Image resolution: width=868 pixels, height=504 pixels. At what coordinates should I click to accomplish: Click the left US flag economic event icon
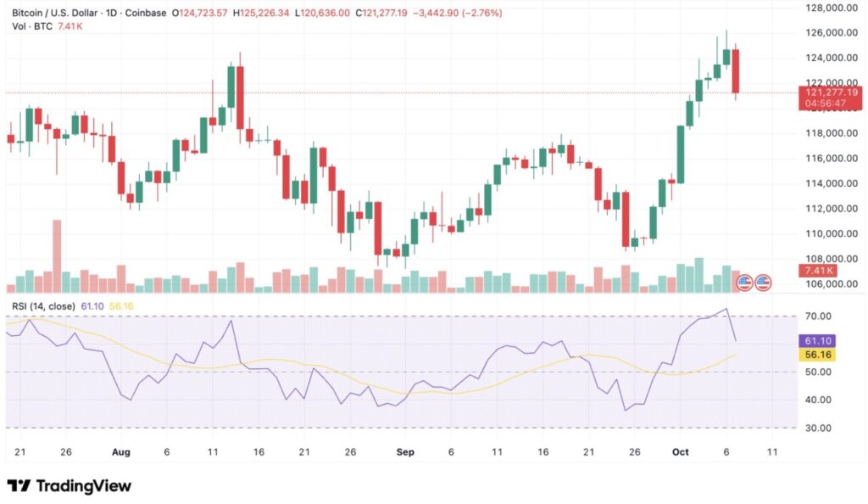744,283
